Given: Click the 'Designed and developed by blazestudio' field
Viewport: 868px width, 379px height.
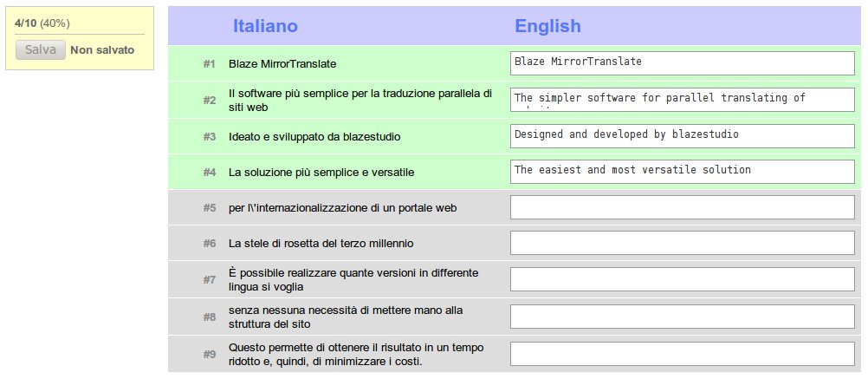Looking at the screenshot, I should coord(682,136).
